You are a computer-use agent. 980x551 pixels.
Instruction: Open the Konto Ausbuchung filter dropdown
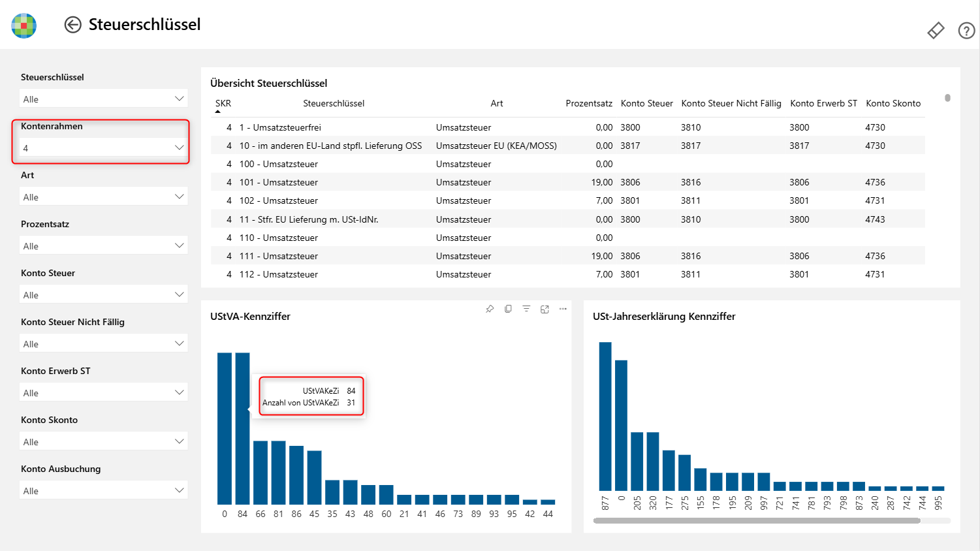[x=104, y=490]
